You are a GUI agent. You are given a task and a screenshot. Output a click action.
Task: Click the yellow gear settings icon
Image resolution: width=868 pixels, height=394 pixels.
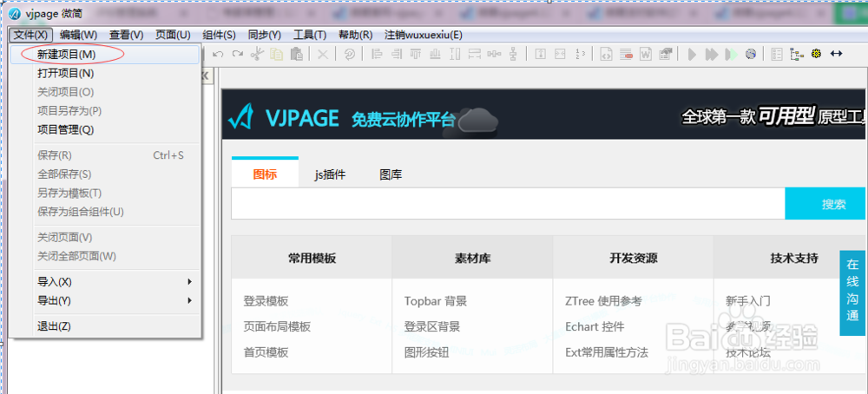click(x=816, y=54)
